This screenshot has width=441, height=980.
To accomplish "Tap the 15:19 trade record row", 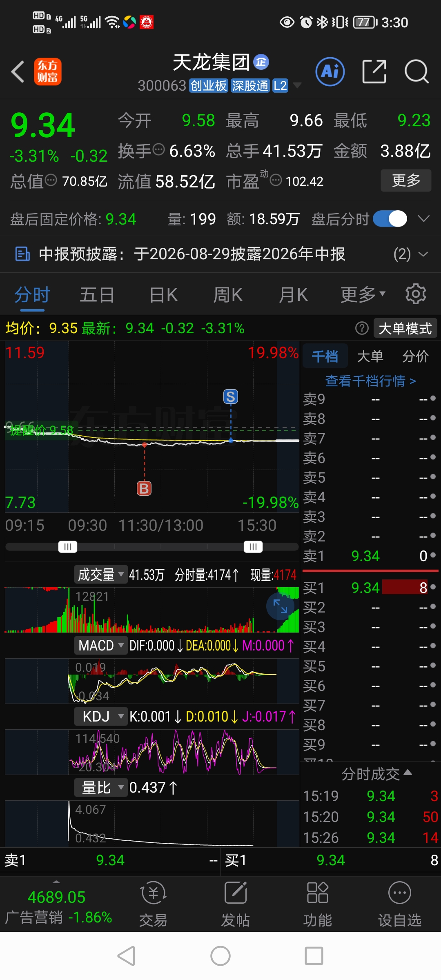I will pos(370,796).
